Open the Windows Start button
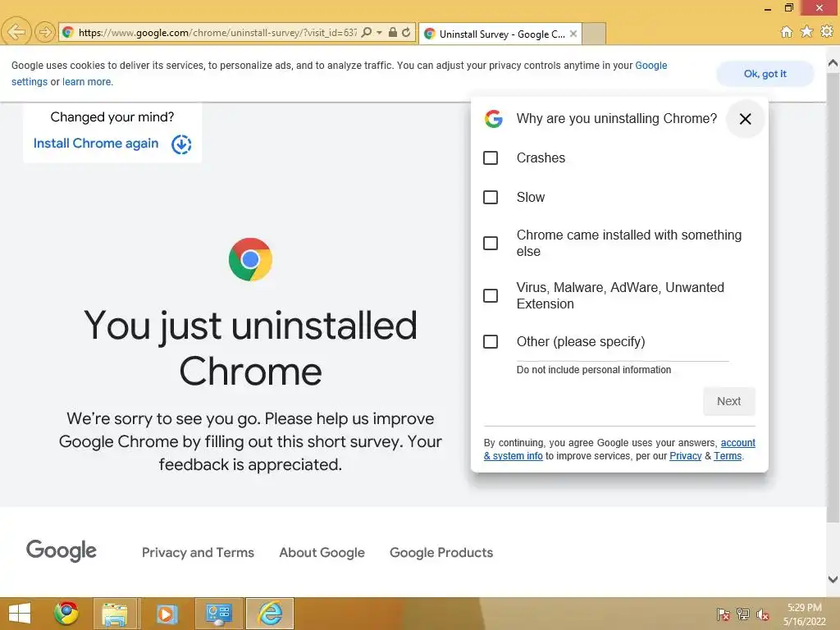The width and height of the screenshot is (840, 630). (20, 614)
